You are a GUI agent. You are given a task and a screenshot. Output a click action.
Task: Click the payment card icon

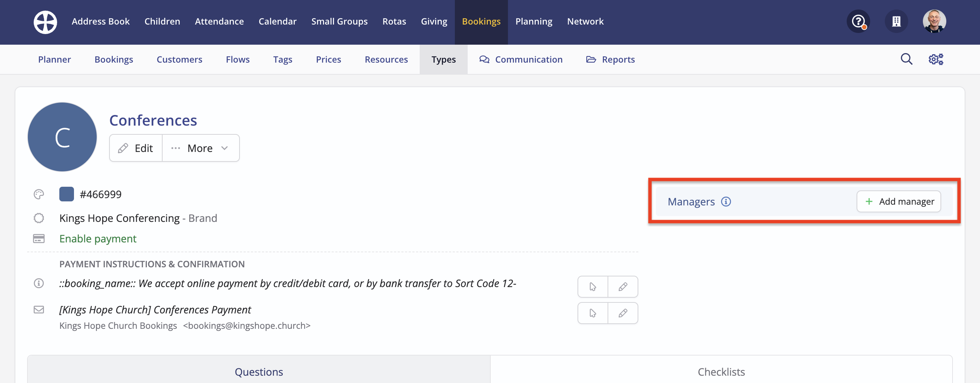39,238
